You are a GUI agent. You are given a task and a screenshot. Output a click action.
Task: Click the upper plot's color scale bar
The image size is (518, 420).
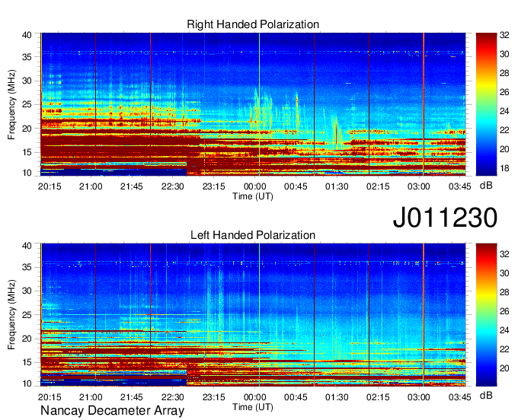tap(486, 104)
